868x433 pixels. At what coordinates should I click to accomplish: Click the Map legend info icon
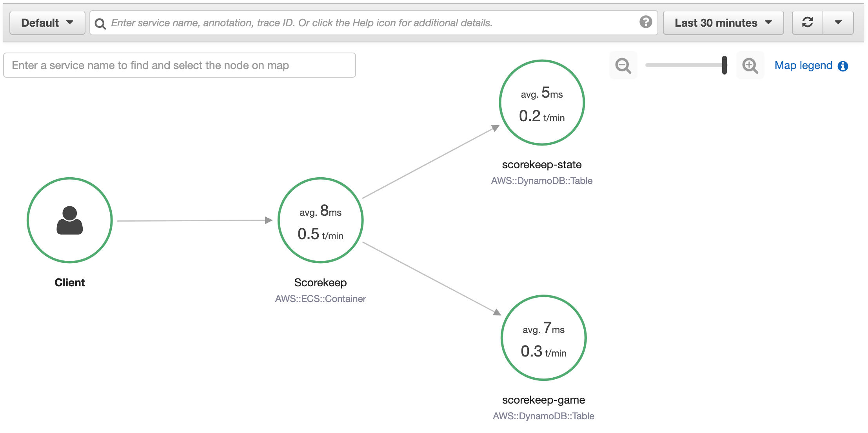click(x=843, y=66)
